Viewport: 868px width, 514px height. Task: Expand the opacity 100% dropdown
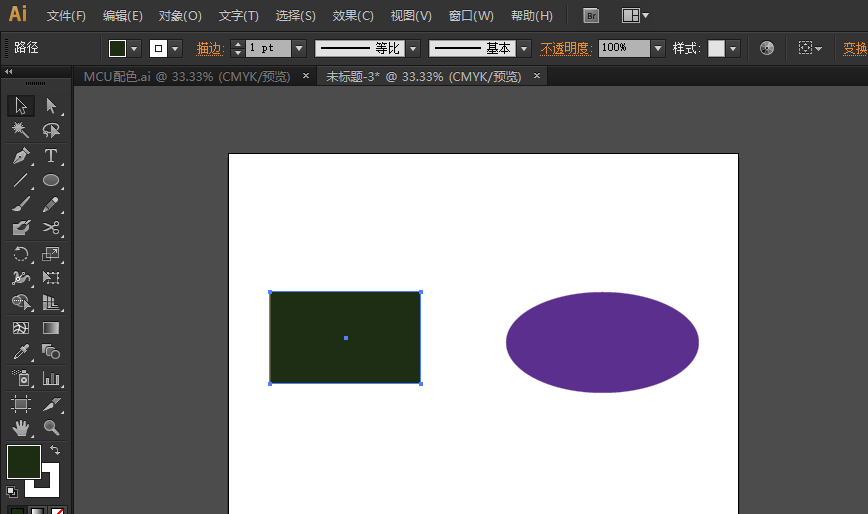658,49
